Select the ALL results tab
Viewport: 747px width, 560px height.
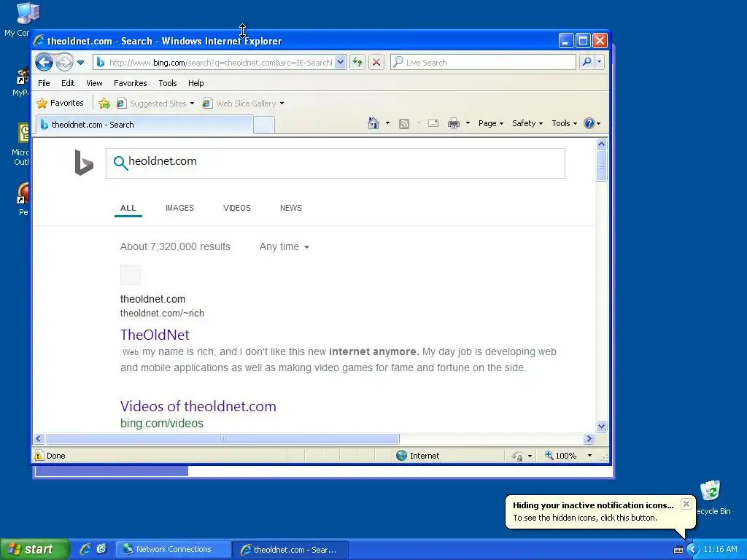pos(128,208)
